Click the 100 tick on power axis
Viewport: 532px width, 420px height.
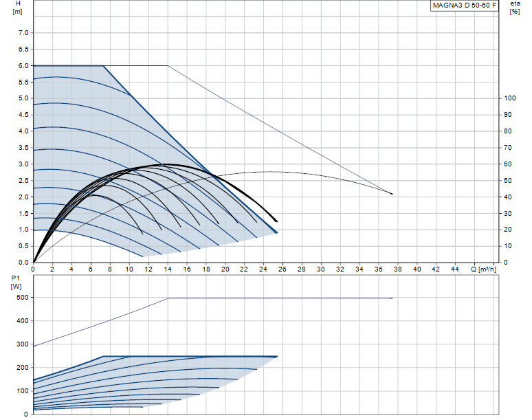[23, 391]
